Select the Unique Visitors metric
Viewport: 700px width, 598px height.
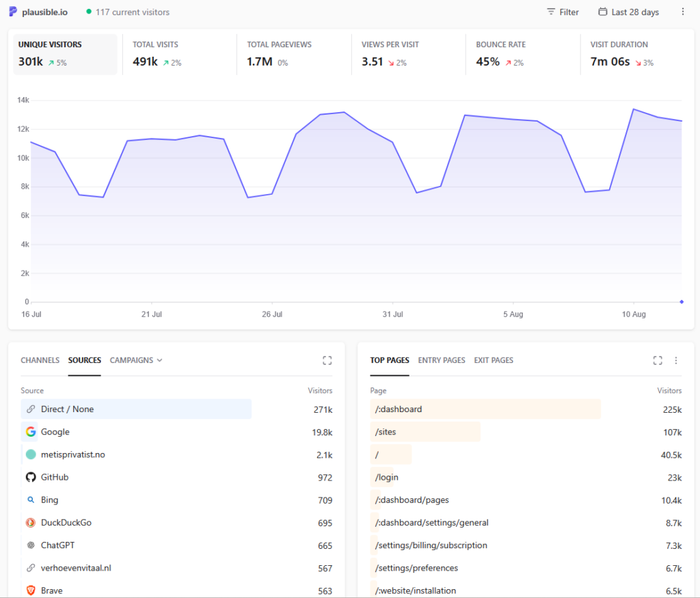pos(65,54)
